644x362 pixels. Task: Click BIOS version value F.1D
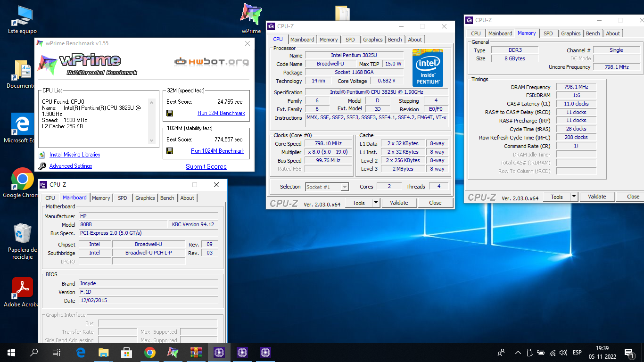[x=149, y=292]
